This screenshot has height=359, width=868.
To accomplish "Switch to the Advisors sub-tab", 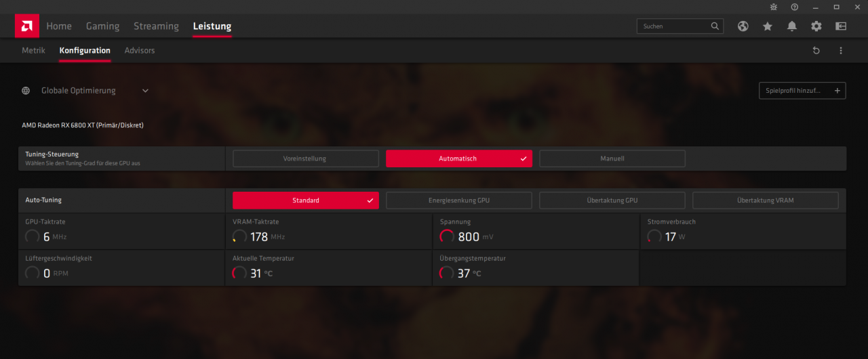I will [140, 50].
